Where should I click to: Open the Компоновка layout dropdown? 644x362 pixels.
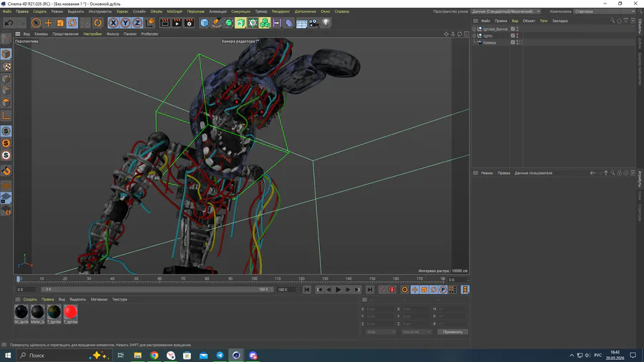pyautogui.click(x=604, y=11)
